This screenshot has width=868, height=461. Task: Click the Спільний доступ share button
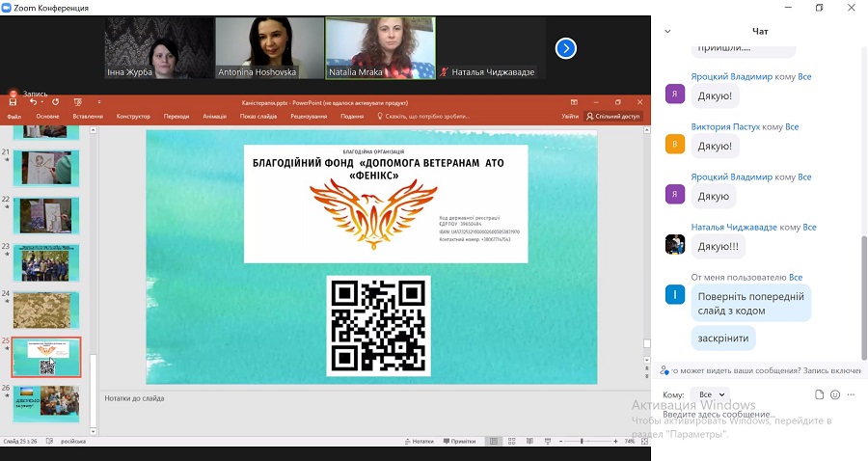(x=613, y=117)
